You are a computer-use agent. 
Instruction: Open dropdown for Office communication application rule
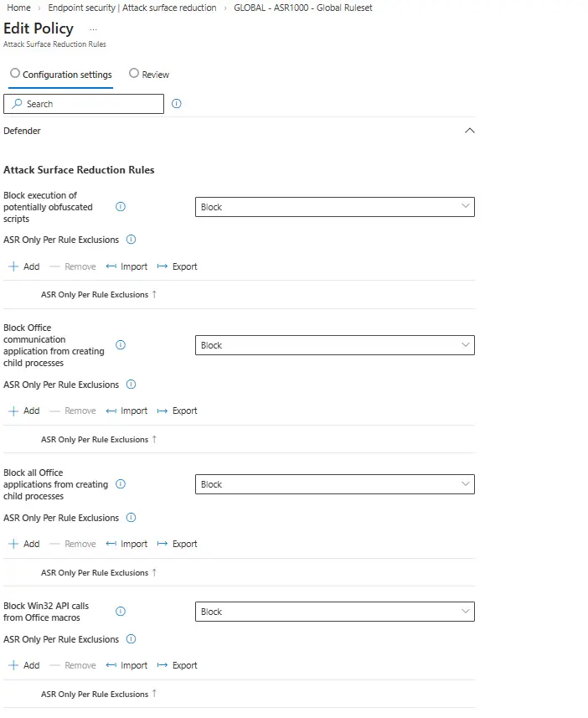click(334, 345)
